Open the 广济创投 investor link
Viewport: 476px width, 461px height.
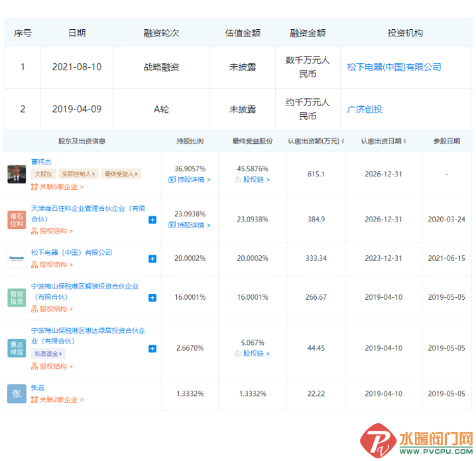click(x=365, y=109)
